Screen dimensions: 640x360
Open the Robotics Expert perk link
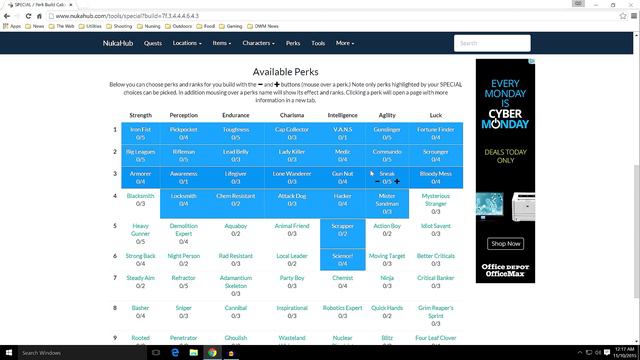tap(342, 308)
